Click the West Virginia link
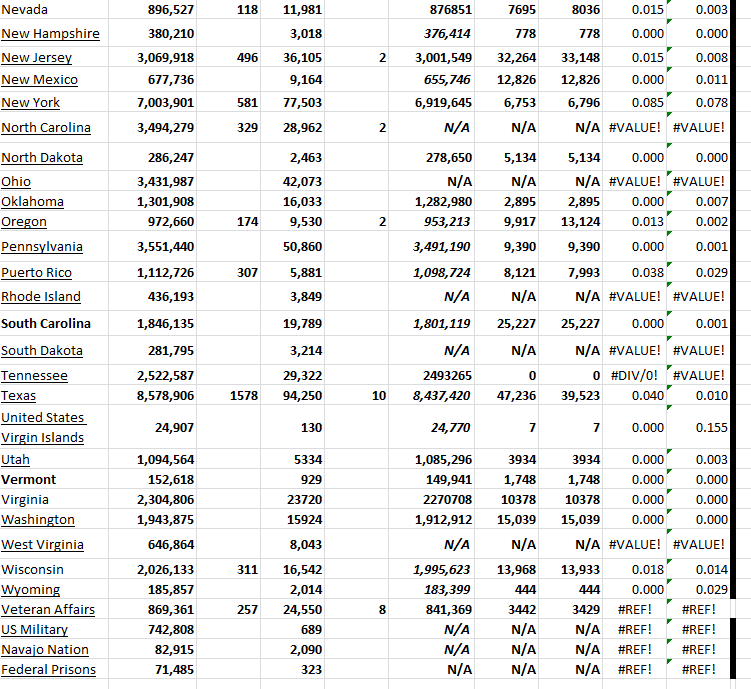The height and width of the screenshot is (689, 751). click(42, 545)
